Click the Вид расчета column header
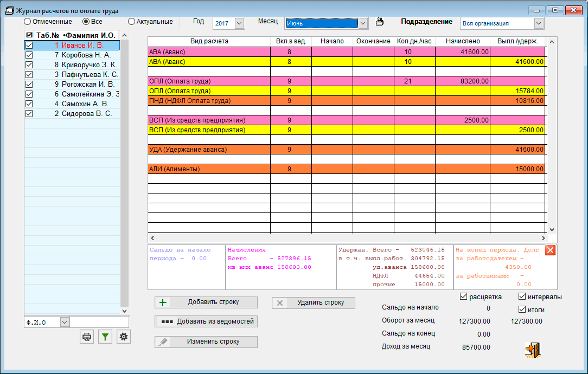The image size is (588, 374). (209, 41)
